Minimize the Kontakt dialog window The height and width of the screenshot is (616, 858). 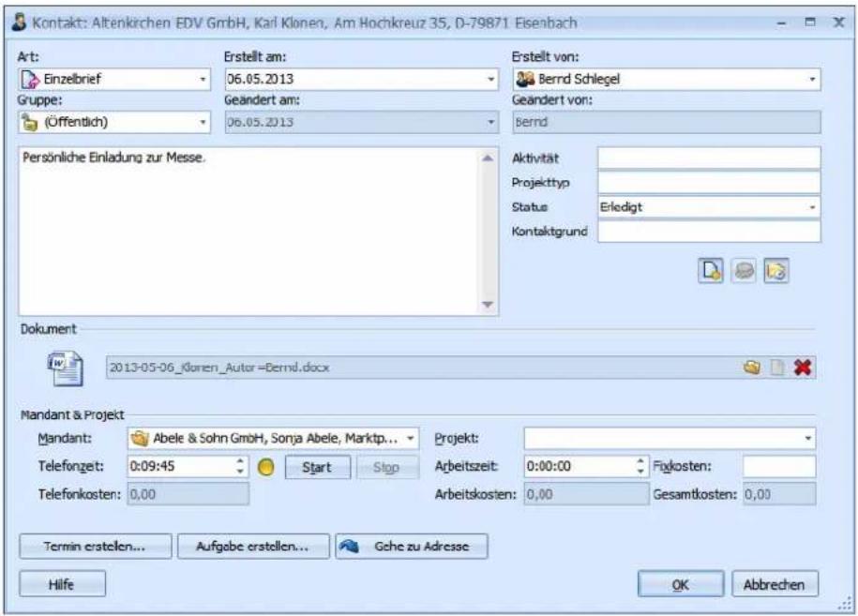782,23
